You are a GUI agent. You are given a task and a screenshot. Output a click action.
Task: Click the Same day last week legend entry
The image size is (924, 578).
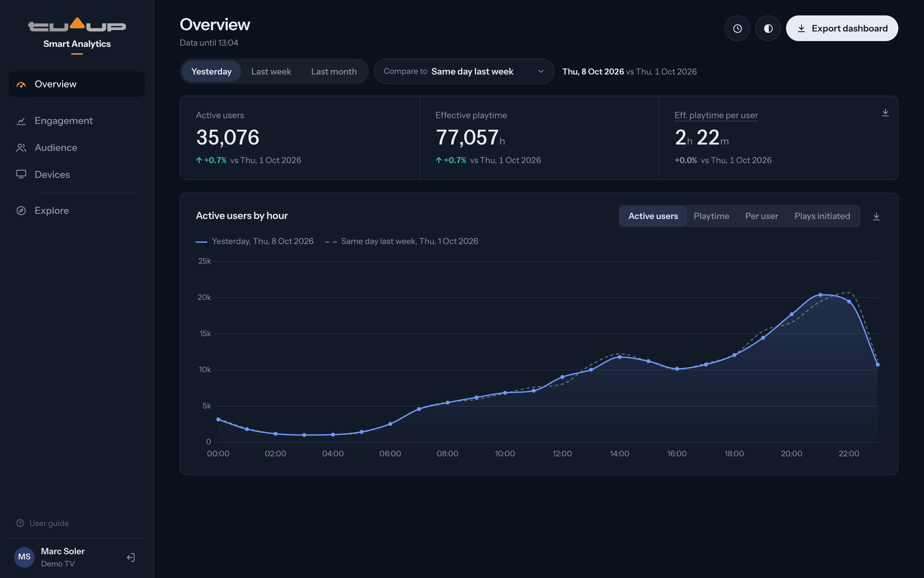[x=401, y=241]
